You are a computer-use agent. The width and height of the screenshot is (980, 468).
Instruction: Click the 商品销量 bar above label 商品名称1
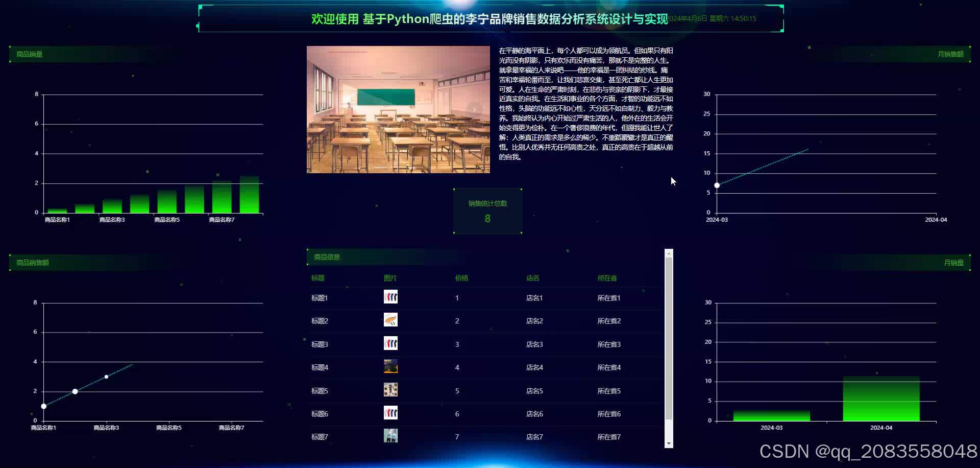click(x=57, y=210)
